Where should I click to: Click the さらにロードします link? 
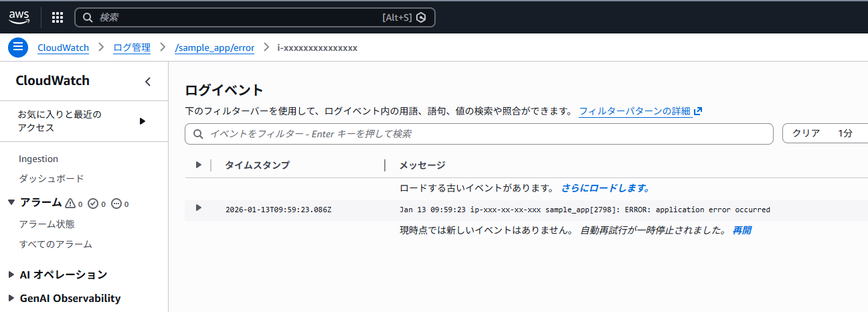(605, 188)
